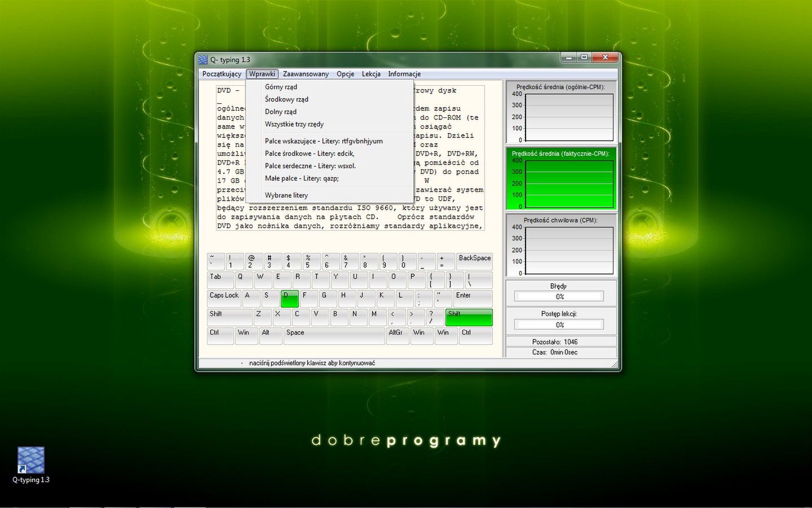This screenshot has width=812, height=508.
Task: Select the Dolny rząd exercise
Action: tap(330, 112)
